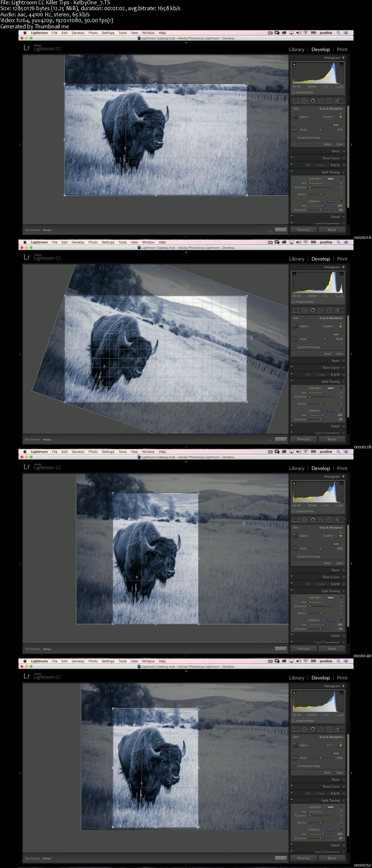Open Notification Center icon in the 00:00:16 frame

[346, 33]
